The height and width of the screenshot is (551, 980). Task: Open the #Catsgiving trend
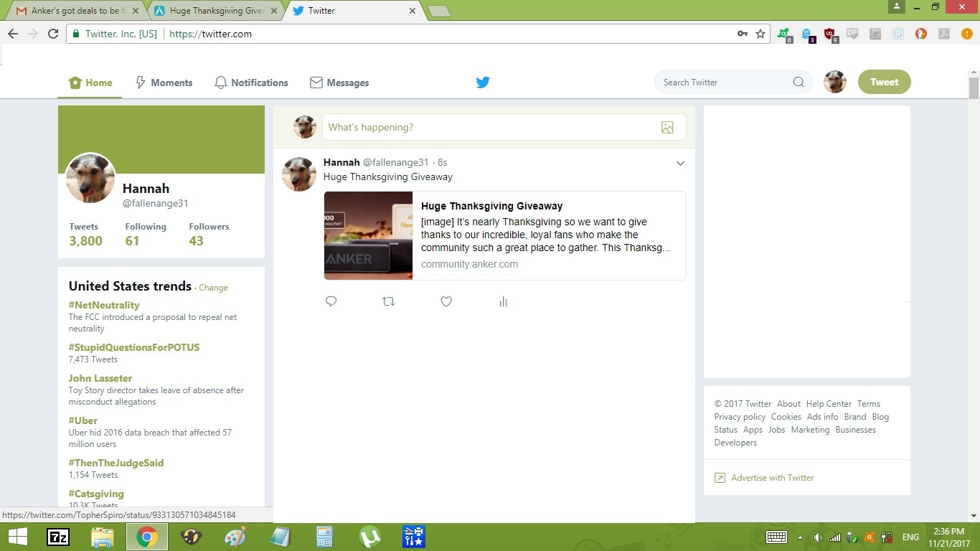tap(96, 494)
